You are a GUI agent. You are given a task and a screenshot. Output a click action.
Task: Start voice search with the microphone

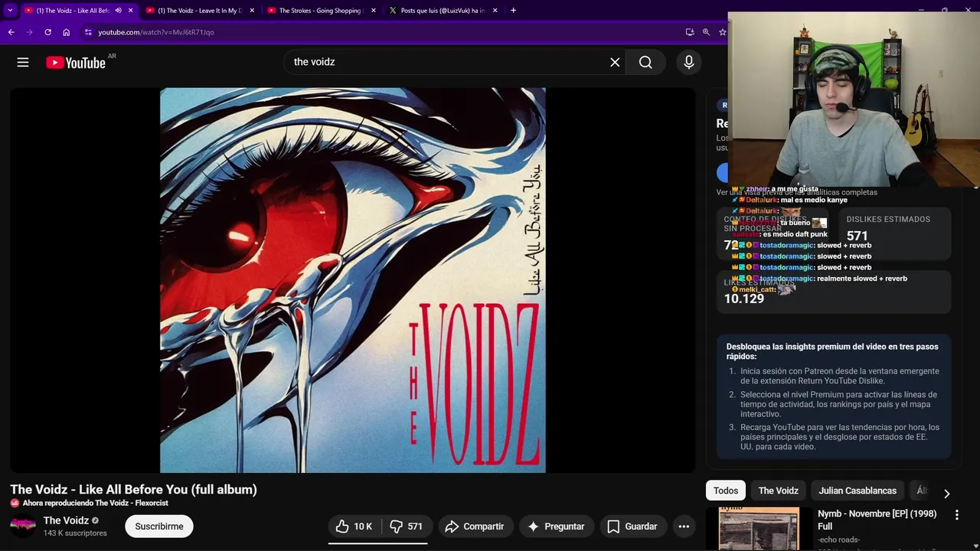[x=689, y=62]
